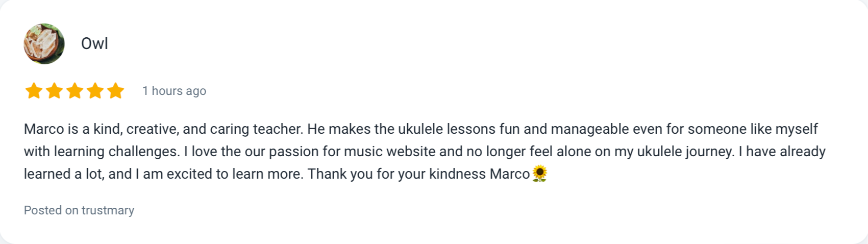Click the line starting 'learned a lot'
The image size is (868, 244).
click(x=286, y=174)
